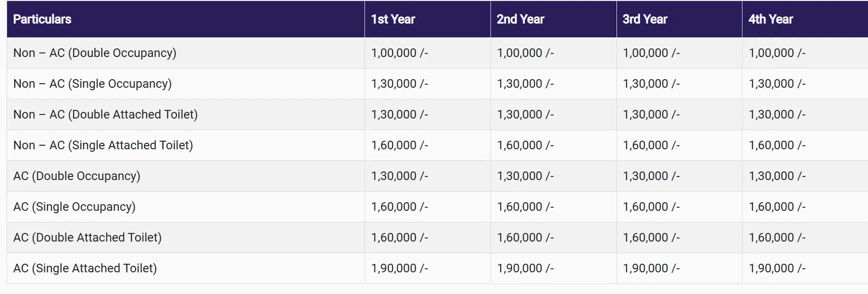Click Non – AC (Single Attached Toilet) label
This screenshot has height=294, width=868.
[x=103, y=145]
